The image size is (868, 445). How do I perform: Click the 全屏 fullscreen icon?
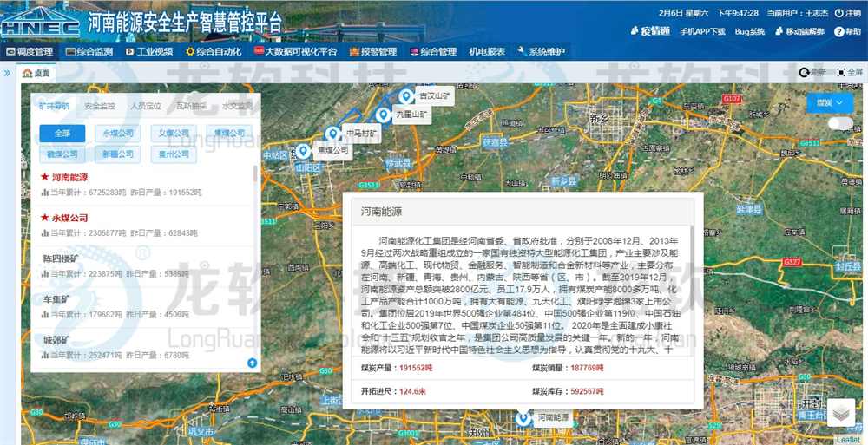click(841, 72)
